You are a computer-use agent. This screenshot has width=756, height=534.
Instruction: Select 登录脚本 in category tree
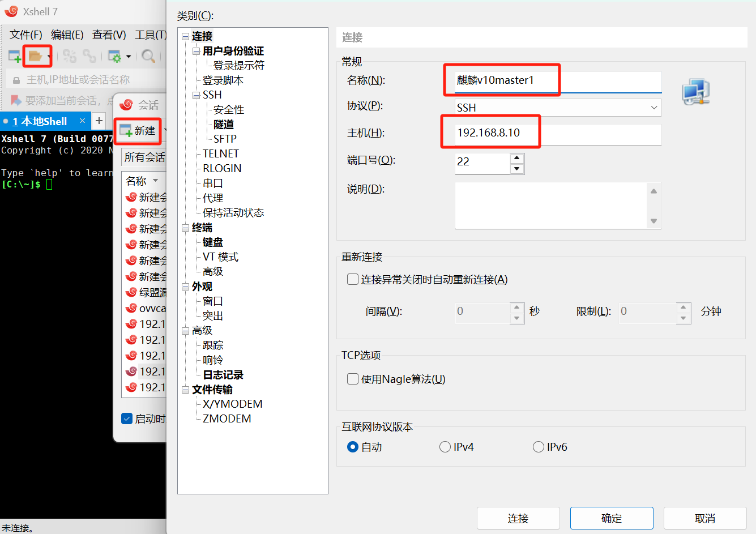[x=223, y=80]
